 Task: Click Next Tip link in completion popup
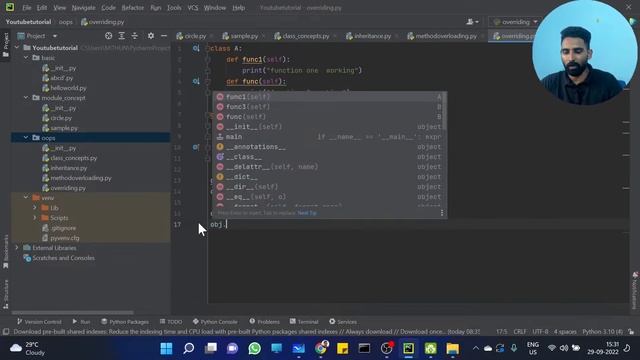(307, 213)
